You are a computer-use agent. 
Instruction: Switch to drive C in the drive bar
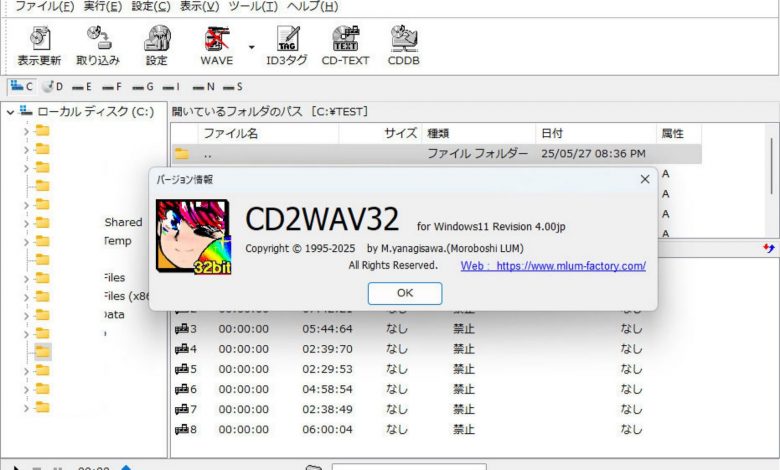point(21,87)
